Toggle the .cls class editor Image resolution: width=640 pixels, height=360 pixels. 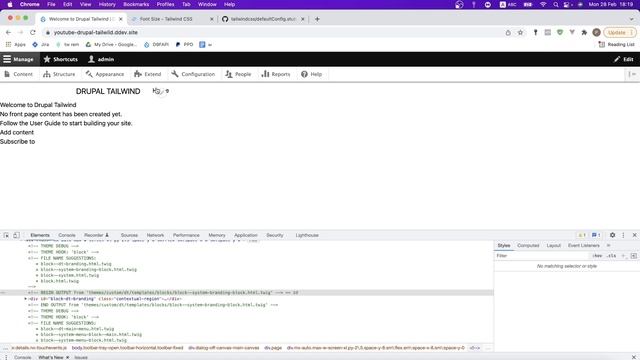click(611, 256)
